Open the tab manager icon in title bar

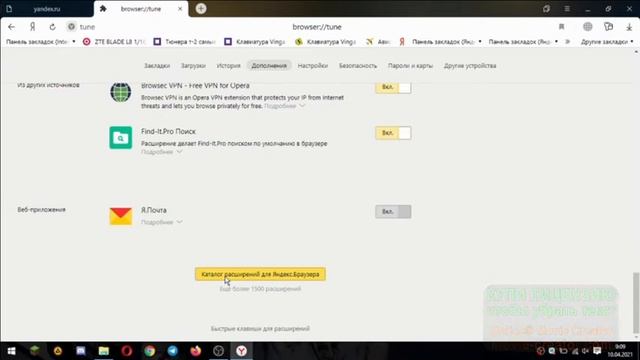[x=546, y=9]
